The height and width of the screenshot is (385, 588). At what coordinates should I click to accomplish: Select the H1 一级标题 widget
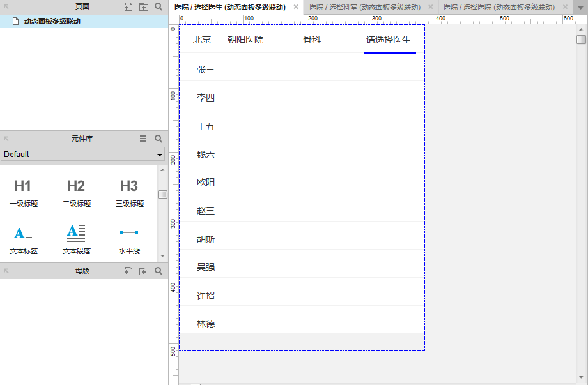23,192
